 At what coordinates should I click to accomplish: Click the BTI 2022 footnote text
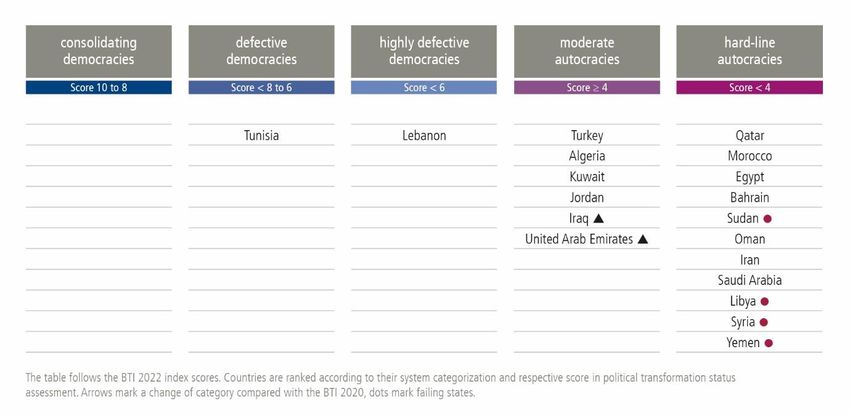381,385
